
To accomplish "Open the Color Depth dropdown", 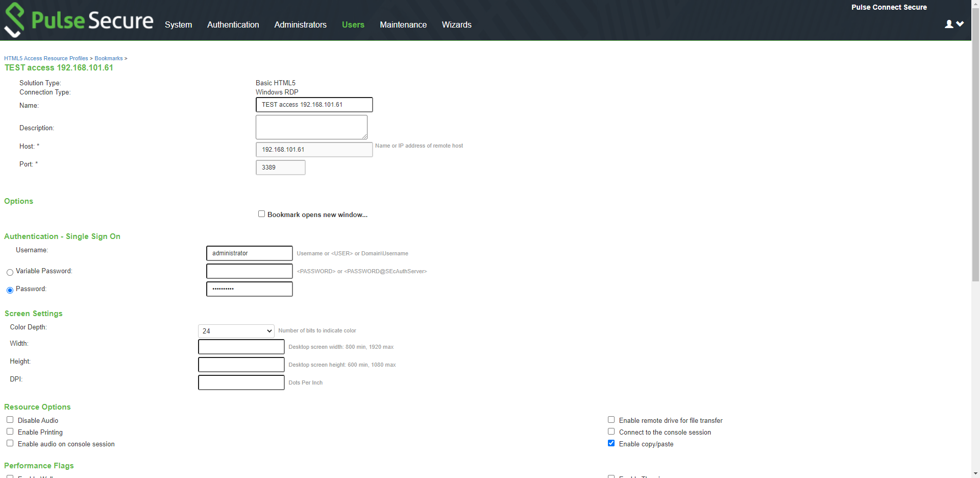I will pyautogui.click(x=236, y=331).
